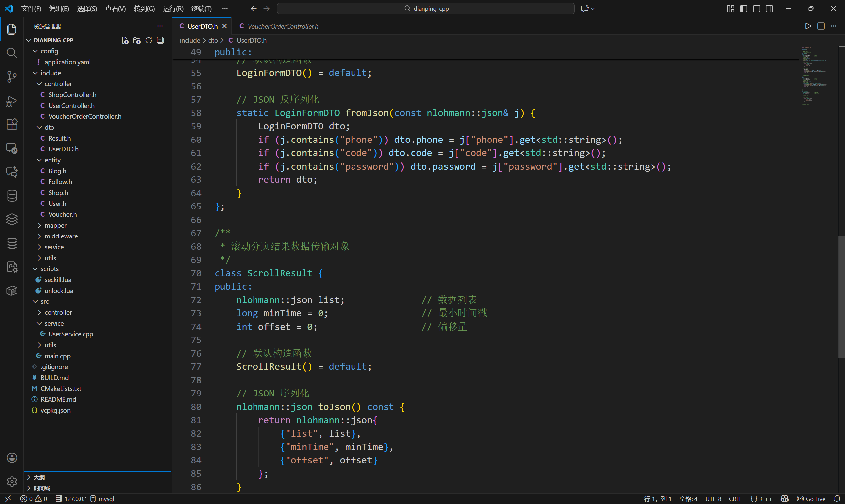This screenshot has height=504, width=845.
Task: Open Run and Debug view
Action: 12,101
